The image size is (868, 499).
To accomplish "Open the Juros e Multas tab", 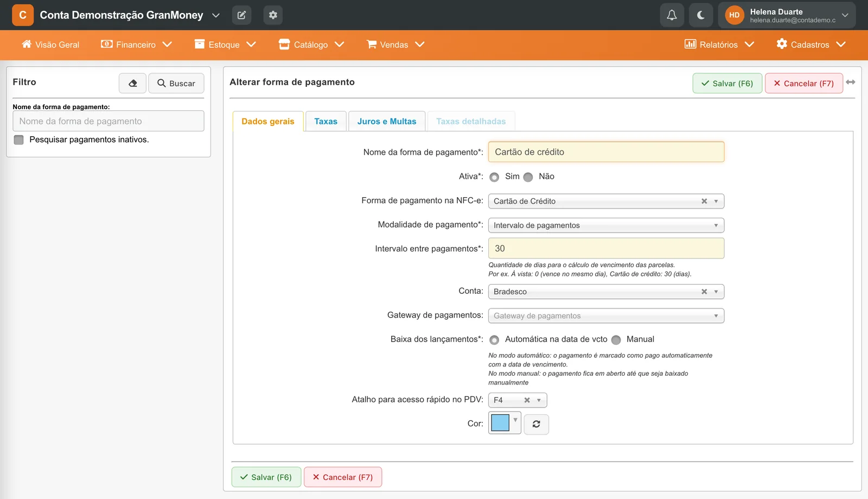I will click(x=387, y=122).
